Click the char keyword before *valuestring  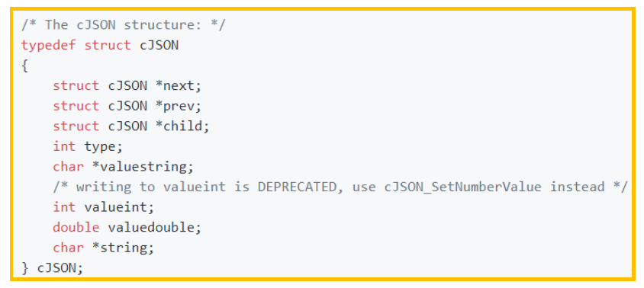[x=68, y=167]
